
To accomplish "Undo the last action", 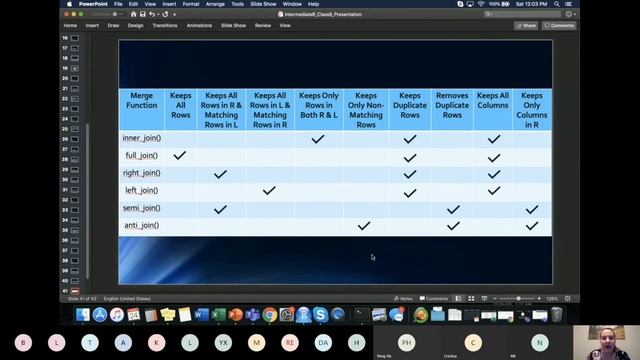I will 152,14.
